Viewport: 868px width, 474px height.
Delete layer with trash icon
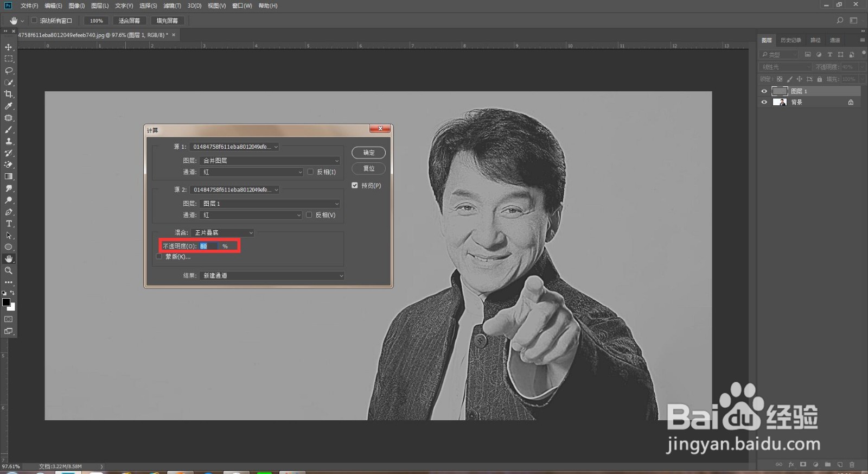[852, 465]
